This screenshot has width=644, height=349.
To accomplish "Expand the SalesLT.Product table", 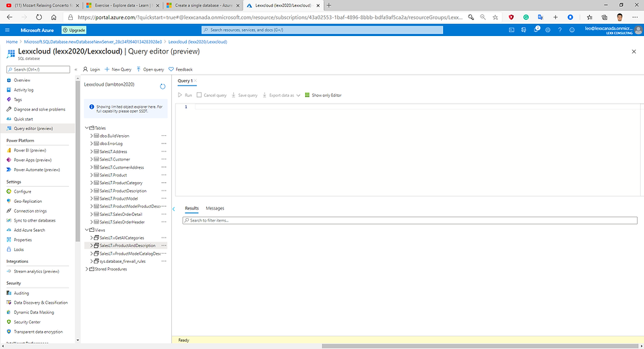I will [x=91, y=175].
